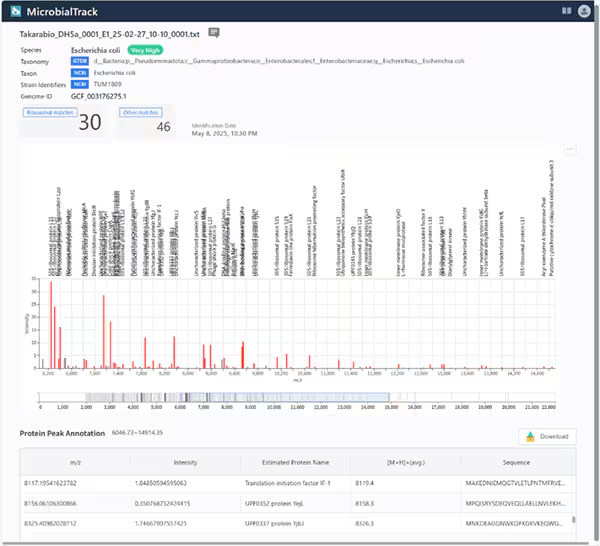
Task: Sort by the Intensity column header
Action: 185,463
